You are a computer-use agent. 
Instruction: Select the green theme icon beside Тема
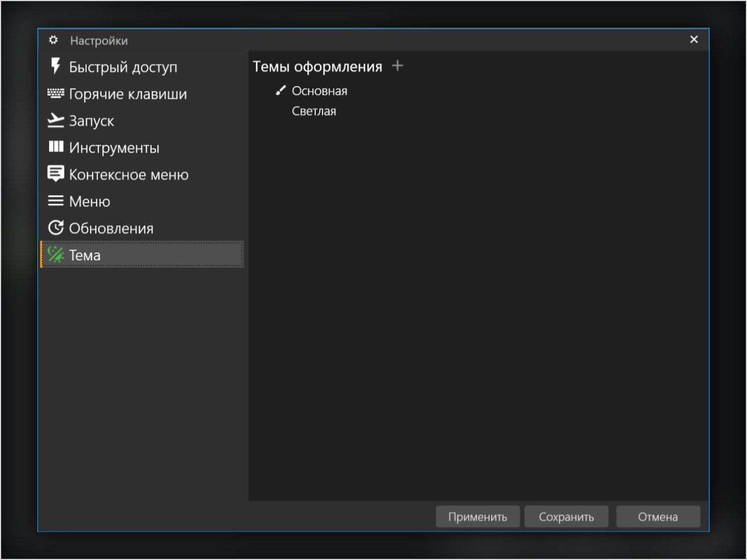pyautogui.click(x=55, y=255)
